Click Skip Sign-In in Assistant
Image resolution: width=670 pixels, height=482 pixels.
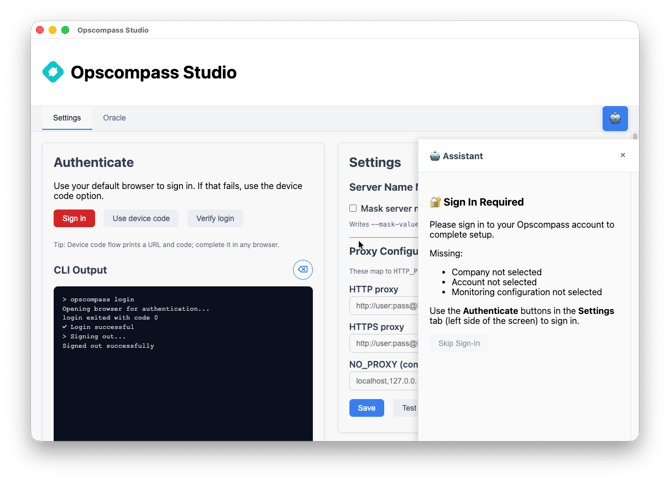pos(459,343)
